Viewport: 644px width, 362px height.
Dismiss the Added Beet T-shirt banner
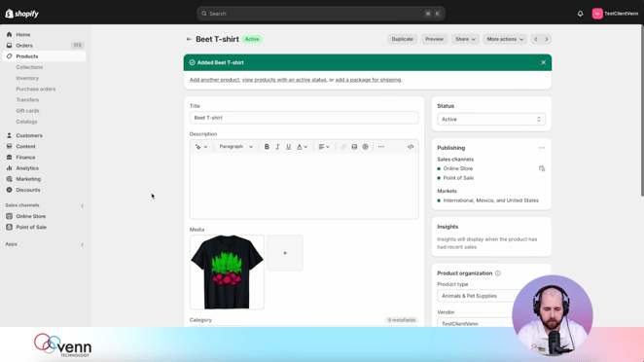tap(543, 62)
